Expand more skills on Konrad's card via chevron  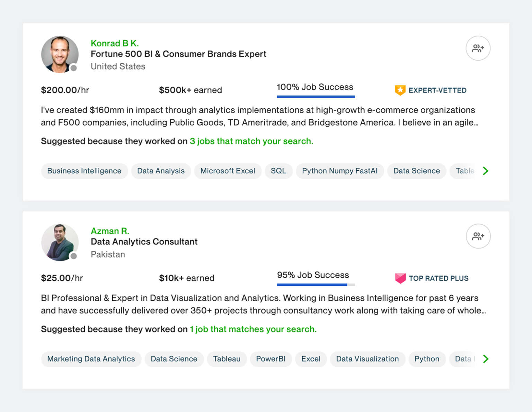[486, 171]
